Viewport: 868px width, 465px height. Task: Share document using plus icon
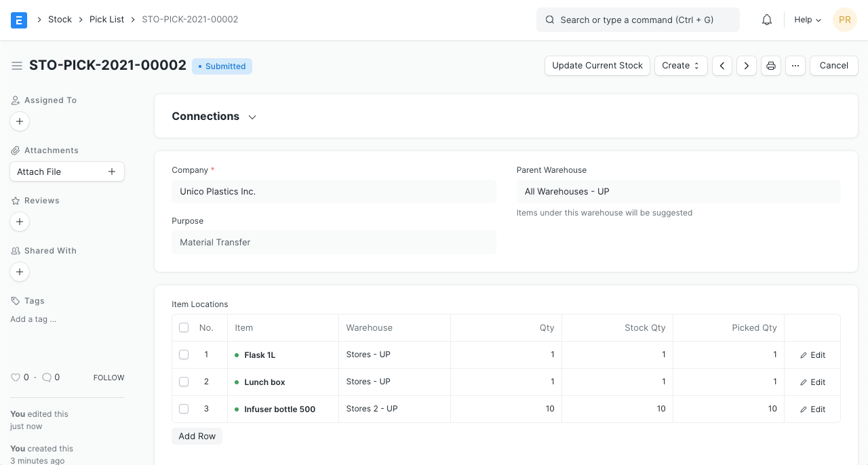coord(20,272)
